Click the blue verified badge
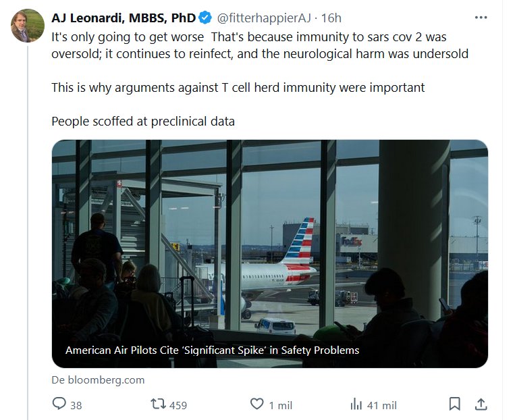The height and width of the screenshot is (420, 513). point(206,17)
